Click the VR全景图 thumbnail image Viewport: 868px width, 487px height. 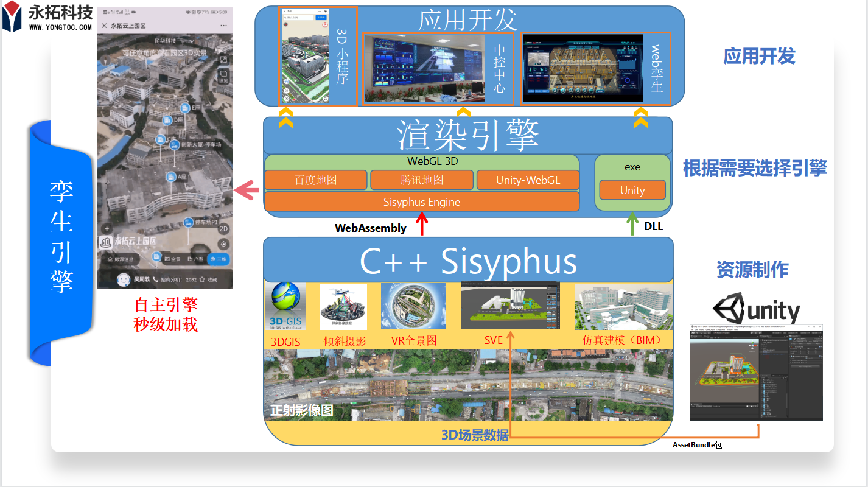413,306
